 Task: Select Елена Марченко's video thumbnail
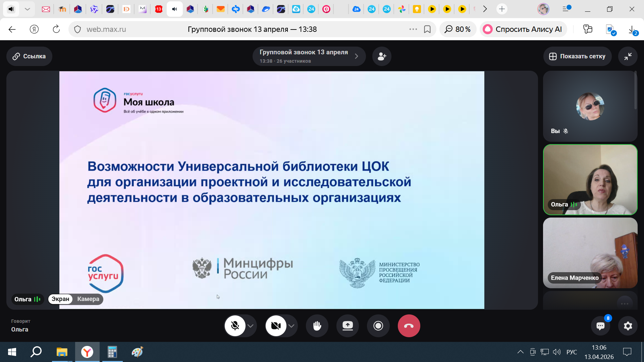point(590,253)
